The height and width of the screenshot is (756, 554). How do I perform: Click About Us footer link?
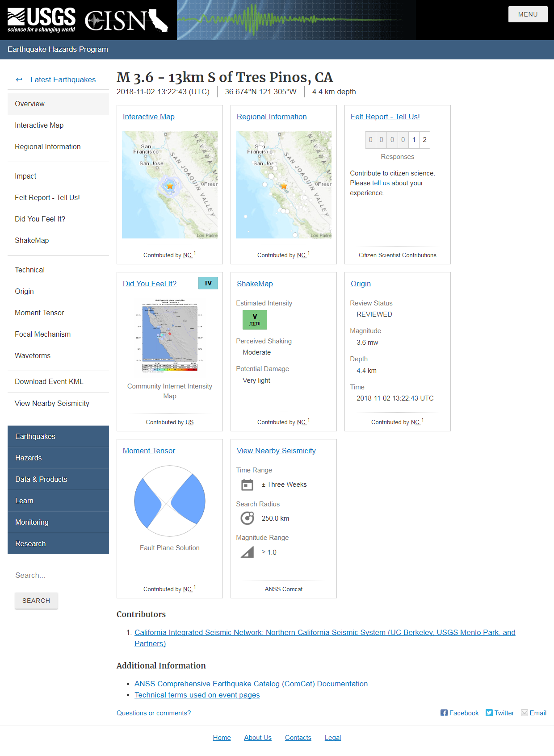coord(258,738)
